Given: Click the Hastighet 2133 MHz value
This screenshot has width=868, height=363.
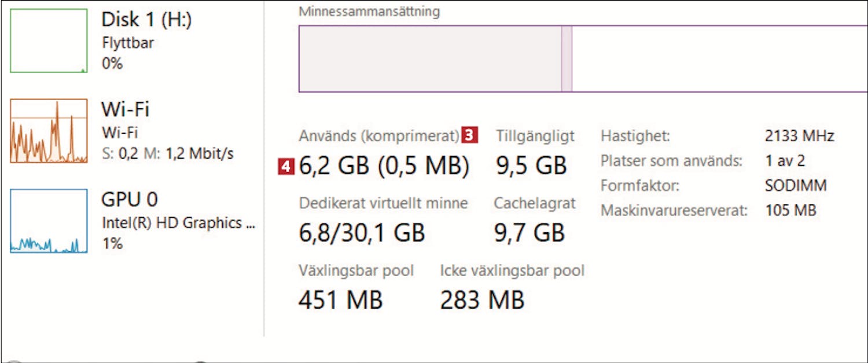Looking at the screenshot, I should click(799, 136).
